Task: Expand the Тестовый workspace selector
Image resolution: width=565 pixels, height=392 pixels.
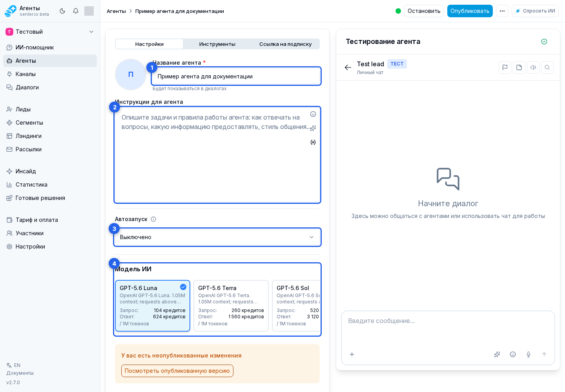Action: (50, 32)
